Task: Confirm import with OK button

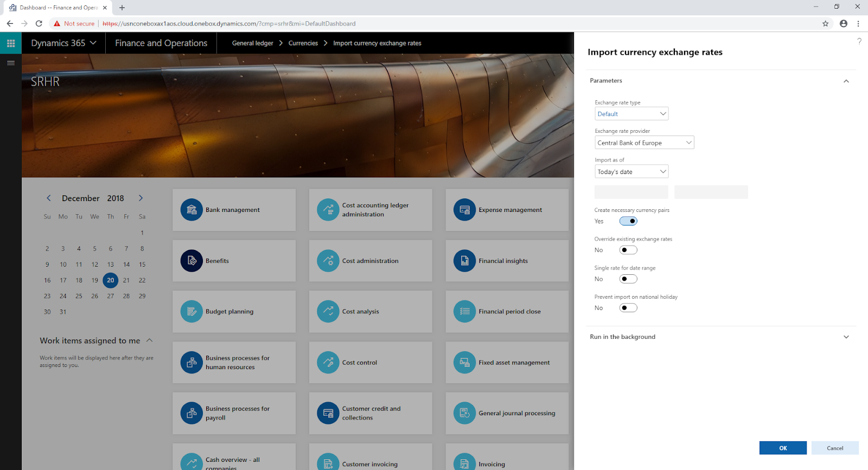Action: point(783,448)
